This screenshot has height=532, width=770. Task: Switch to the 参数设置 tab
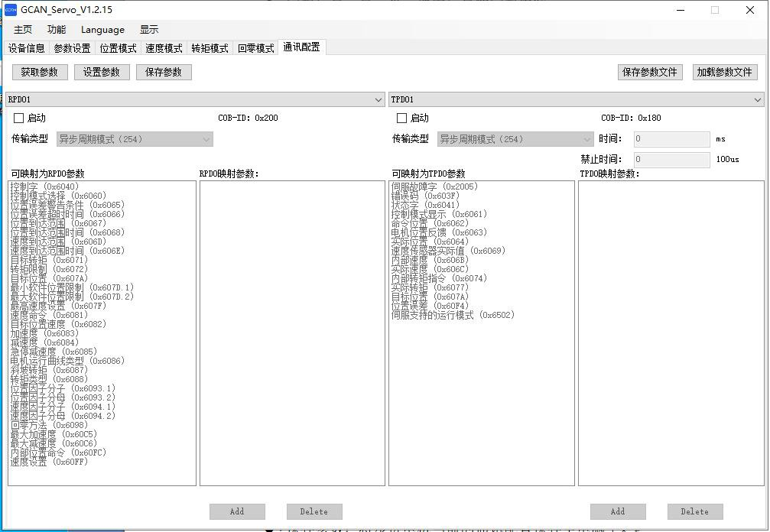click(72, 48)
